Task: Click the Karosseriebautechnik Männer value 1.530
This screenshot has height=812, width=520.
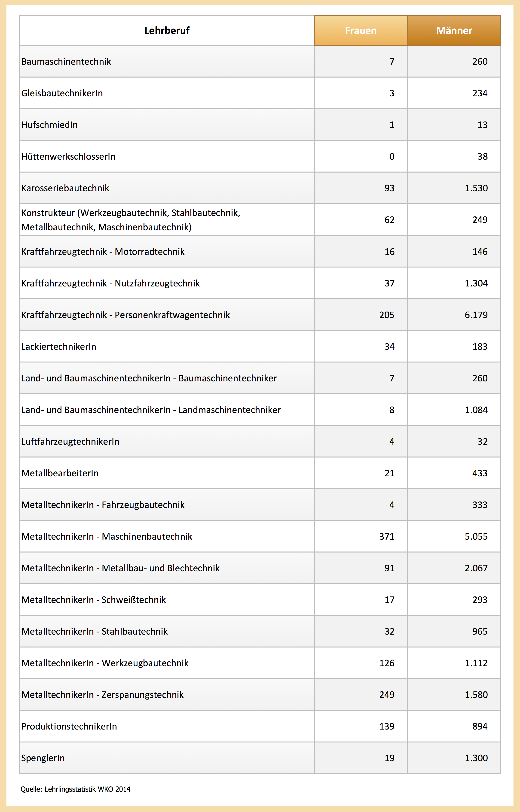Action: (476, 188)
